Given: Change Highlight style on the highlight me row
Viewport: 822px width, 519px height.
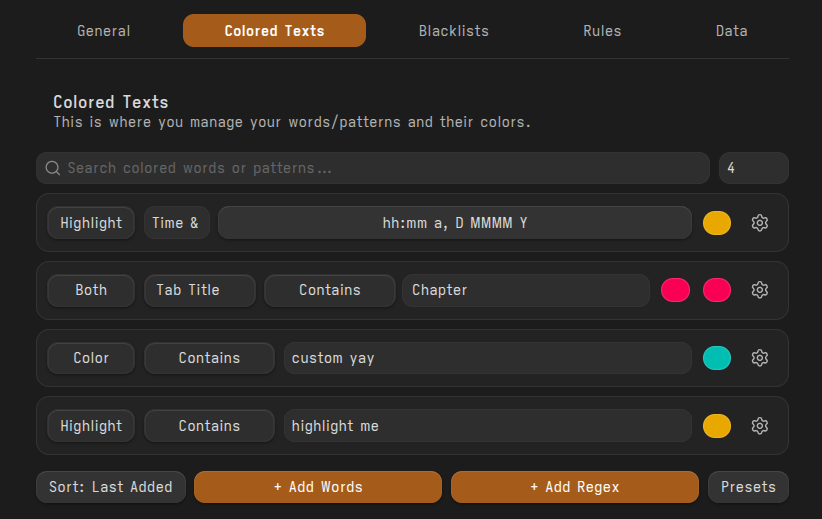Looking at the screenshot, I should 91,426.
